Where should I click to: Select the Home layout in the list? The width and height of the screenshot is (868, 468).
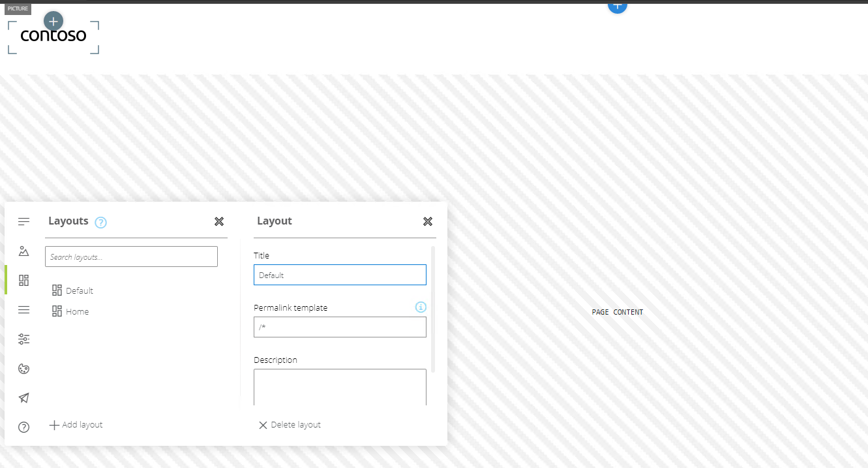[76, 311]
